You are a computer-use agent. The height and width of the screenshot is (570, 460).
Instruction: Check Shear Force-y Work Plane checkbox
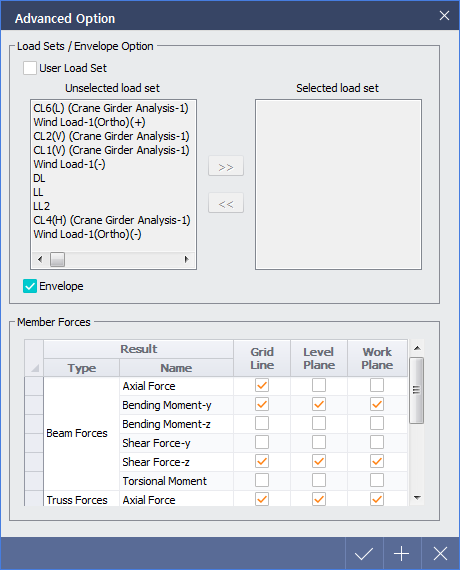click(x=377, y=442)
